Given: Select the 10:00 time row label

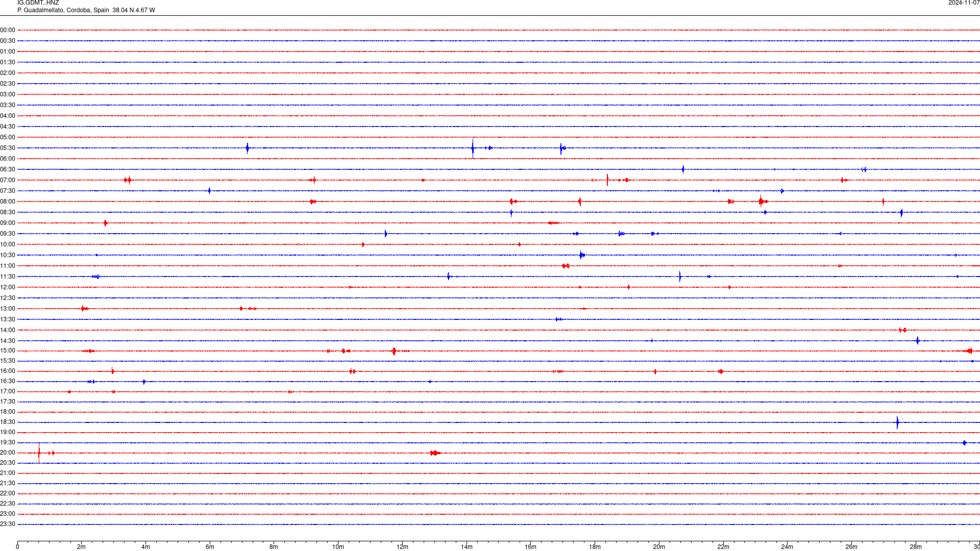Looking at the screenshot, I should (8, 244).
